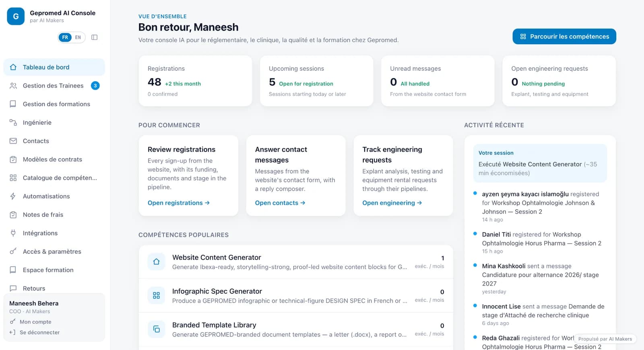644x350 pixels.
Task: Click the key icon for Accès & paramètres
Action: 13,251
